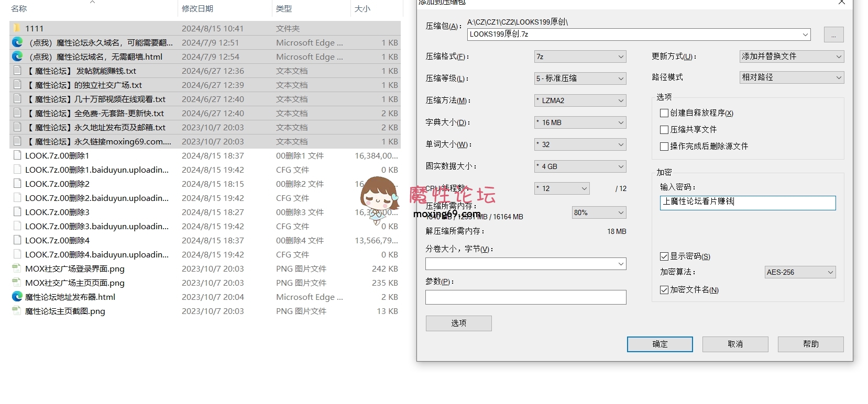The image size is (868, 404).
Task: Enable 创建自释放程序 checkbox
Action: pyautogui.click(x=664, y=113)
